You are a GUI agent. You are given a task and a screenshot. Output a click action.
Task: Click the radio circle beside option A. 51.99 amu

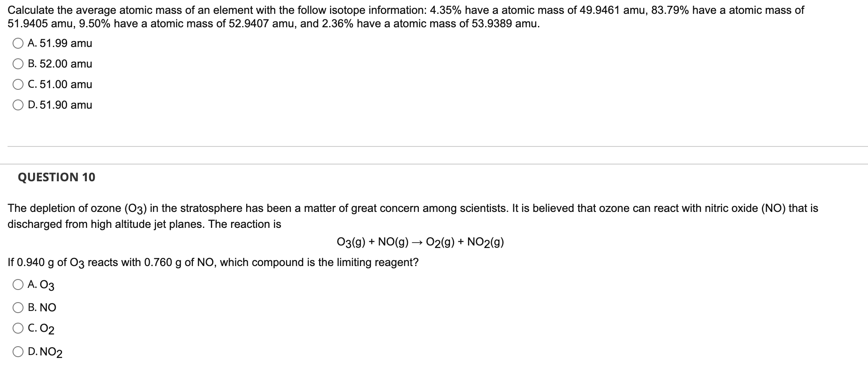click(18, 43)
